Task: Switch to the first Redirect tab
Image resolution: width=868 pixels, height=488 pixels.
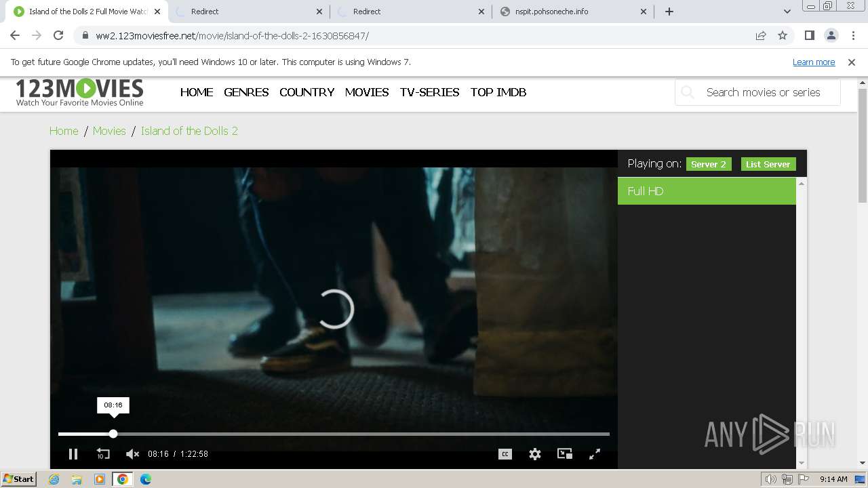Action: coord(250,12)
